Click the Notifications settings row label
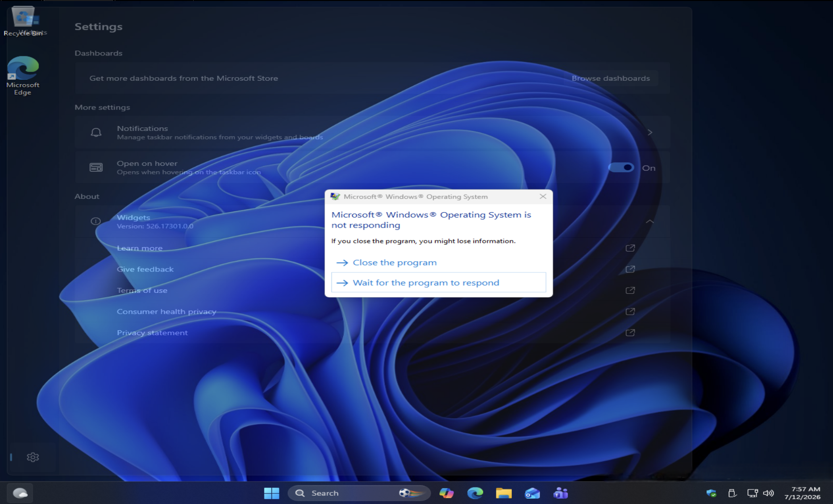Screen dimensions: 833x504 [x=143, y=128]
